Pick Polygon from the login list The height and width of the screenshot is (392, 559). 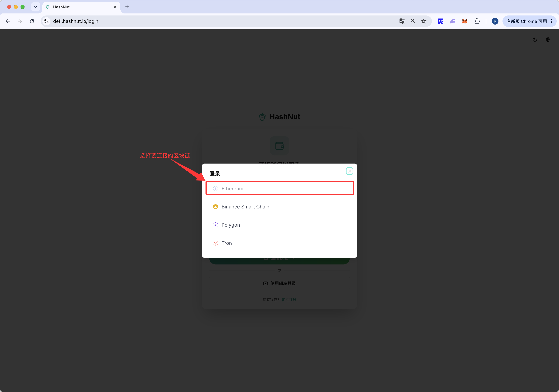279,225
